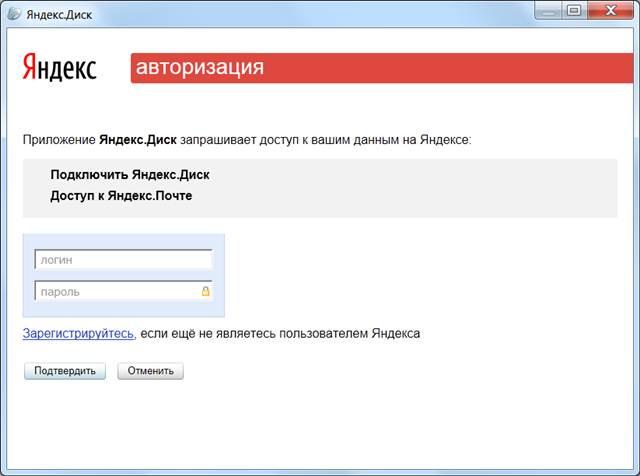This screenshot has height=476, width=640.
Task: Select the Подключить Яндекс.Диск permission line
Action: tap(130, 174)
